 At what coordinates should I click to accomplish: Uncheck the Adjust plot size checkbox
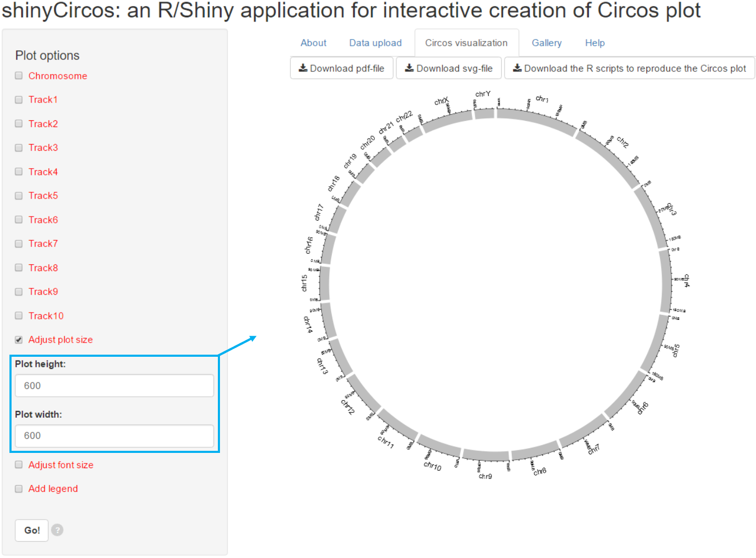[19, 340]
